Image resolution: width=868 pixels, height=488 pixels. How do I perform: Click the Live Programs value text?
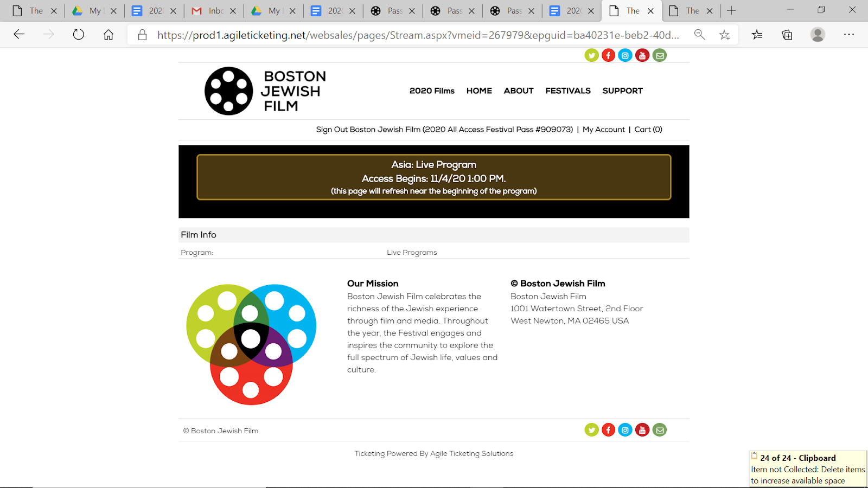point(412,253)
